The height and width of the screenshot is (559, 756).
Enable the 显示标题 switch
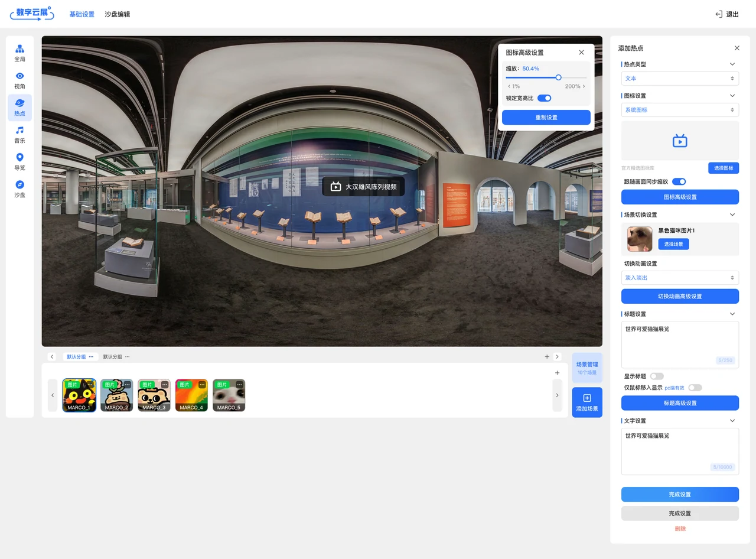point(657,376)
